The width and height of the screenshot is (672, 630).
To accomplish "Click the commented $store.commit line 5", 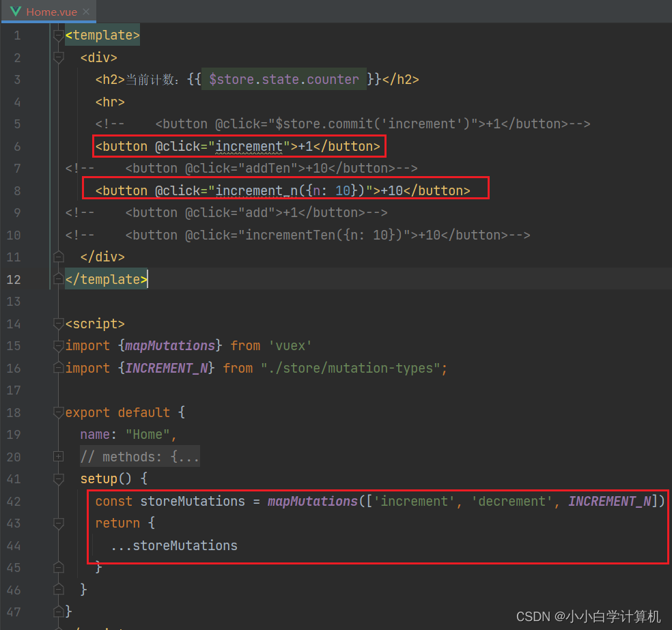I will 342,124.
